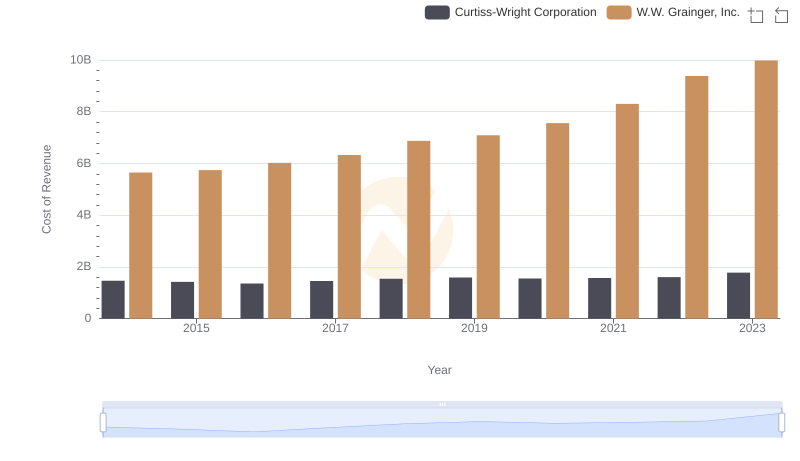The width and height of the screenshot is (800, 461).
Task: Click the 2017 x-axis label
Action: 335,328
